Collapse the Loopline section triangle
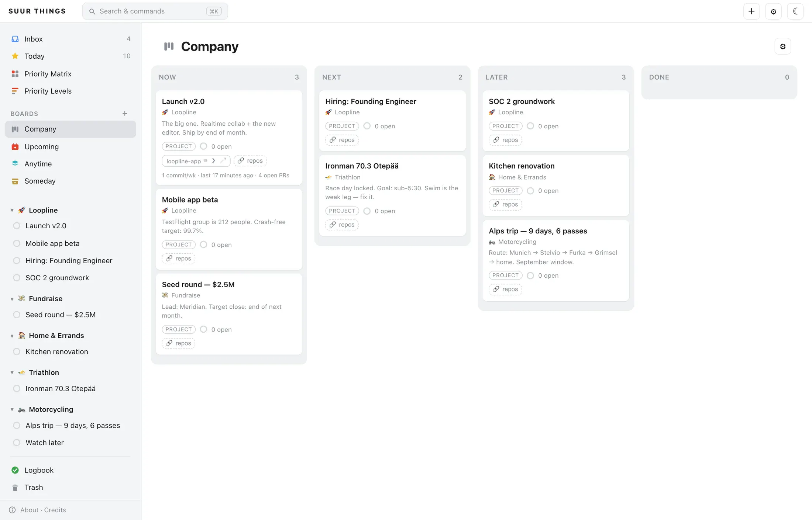 click(x=12, y=210)
